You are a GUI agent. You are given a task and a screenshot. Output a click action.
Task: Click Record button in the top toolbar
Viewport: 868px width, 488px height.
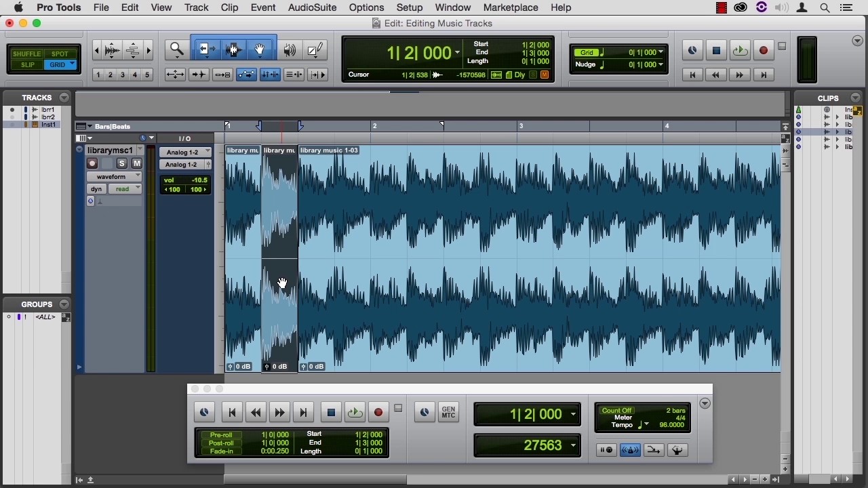tap(764, 50)
